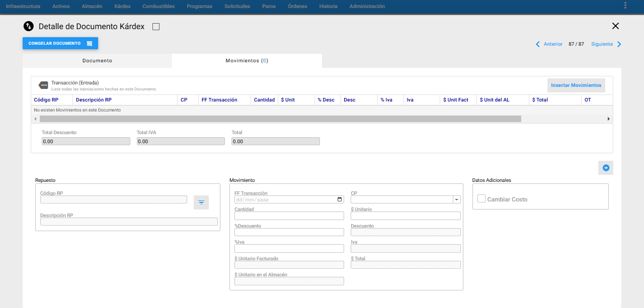This screenshot has width=644, height=308.
Task: Switch to the Documento tab
Action: point(97,61)
